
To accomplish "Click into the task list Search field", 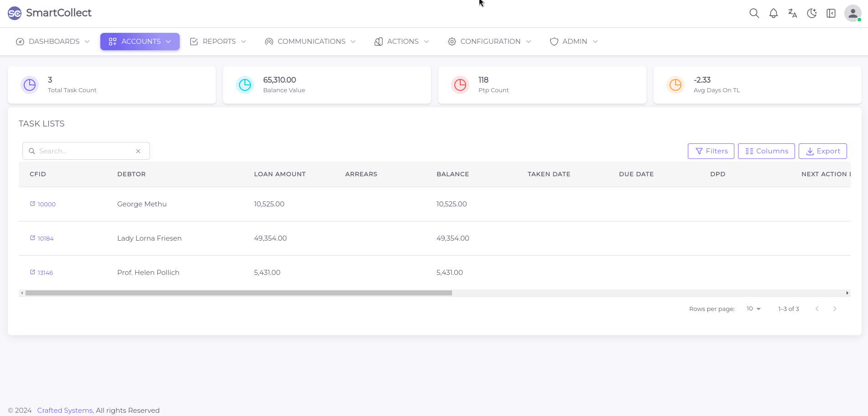I will [84, 151].
